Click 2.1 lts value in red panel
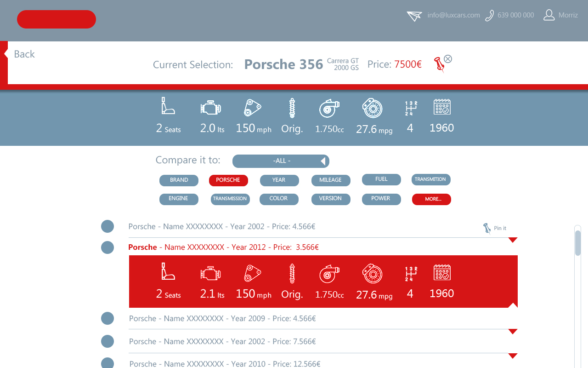 [x=212, y=294]
